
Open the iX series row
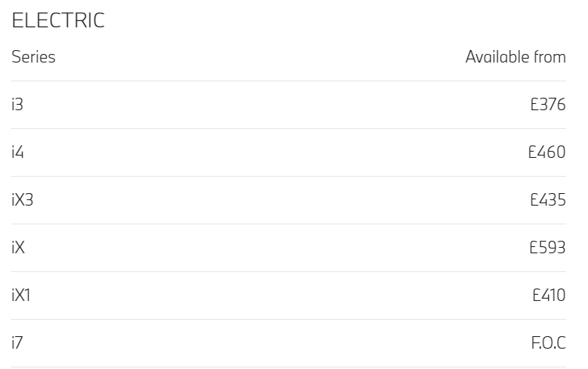(x=289, y=248)
